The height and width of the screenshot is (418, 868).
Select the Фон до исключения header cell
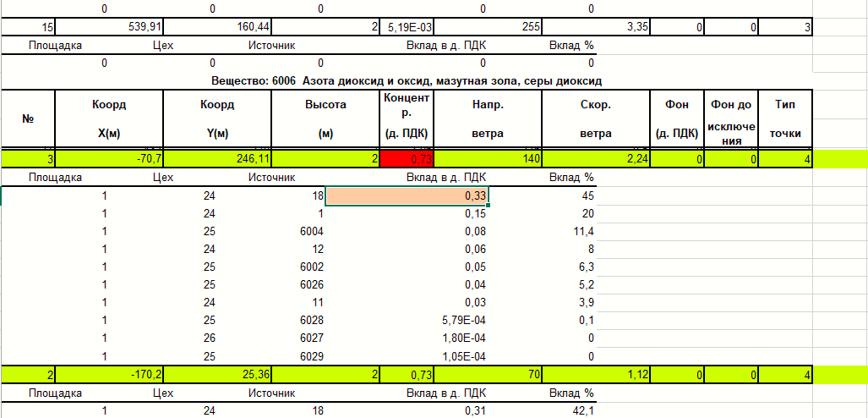(x=730, y=119)
